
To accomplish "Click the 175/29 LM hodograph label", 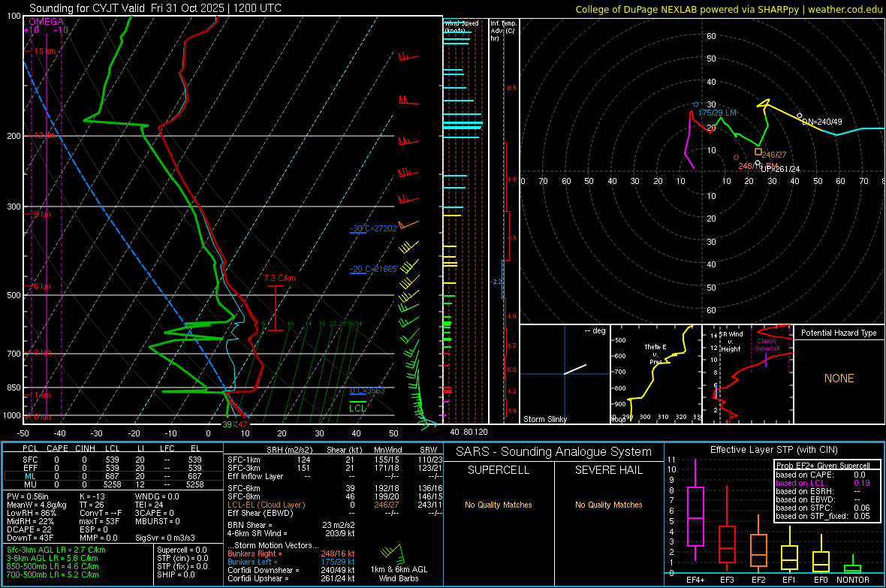I will (x=717, y=113).
